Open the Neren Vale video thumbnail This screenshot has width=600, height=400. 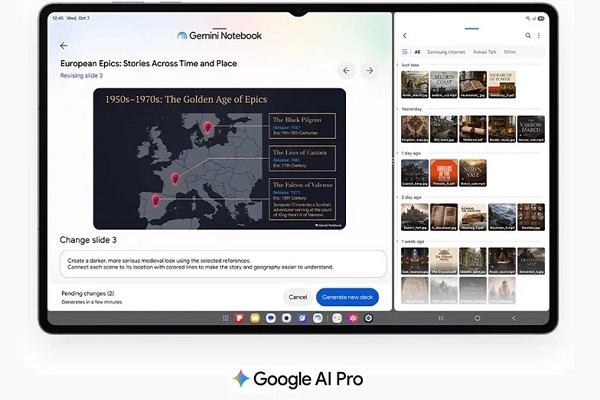(x=473, y=173)
